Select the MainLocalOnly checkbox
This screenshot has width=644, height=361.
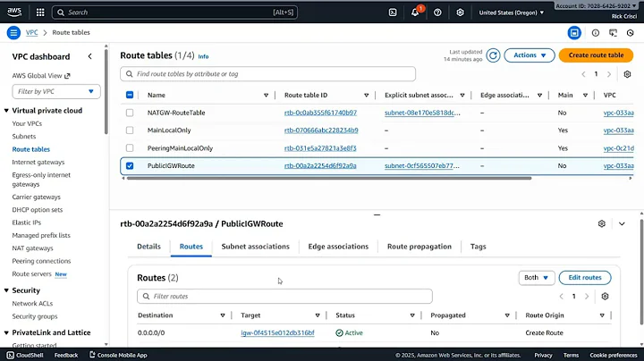click(130, 130)
